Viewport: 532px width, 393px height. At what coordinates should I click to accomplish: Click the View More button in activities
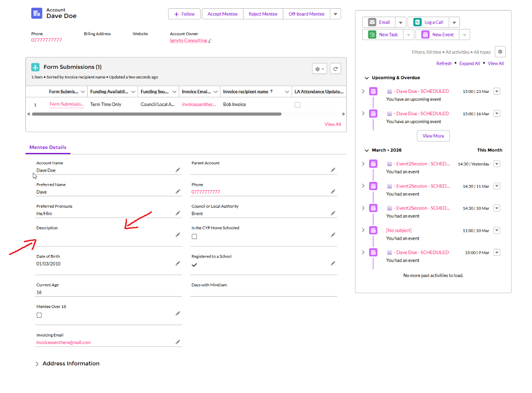433,135
